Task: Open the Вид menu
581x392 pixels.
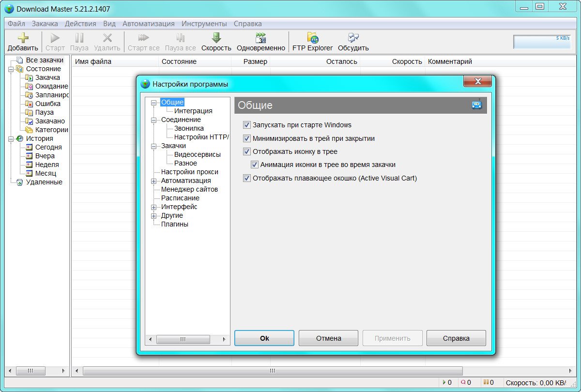Action: point(109,23)
